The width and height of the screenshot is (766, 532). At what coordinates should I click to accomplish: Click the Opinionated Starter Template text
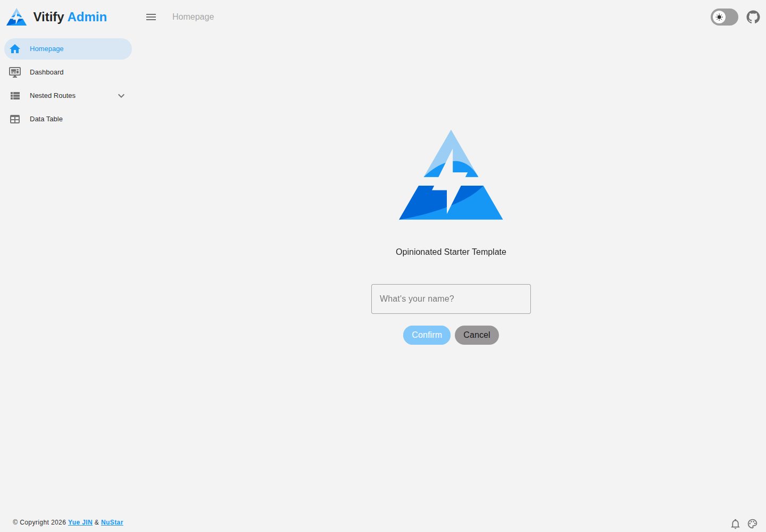click(451, 252)
